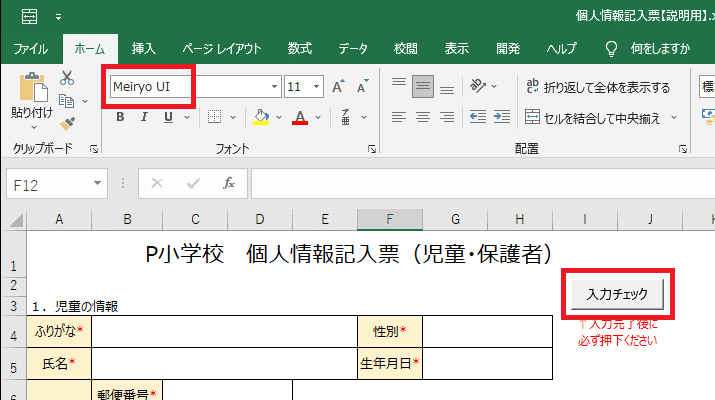The image size is (715, 400).
Task: Click the text orientation icon
Action: click(x=478, y=86)
